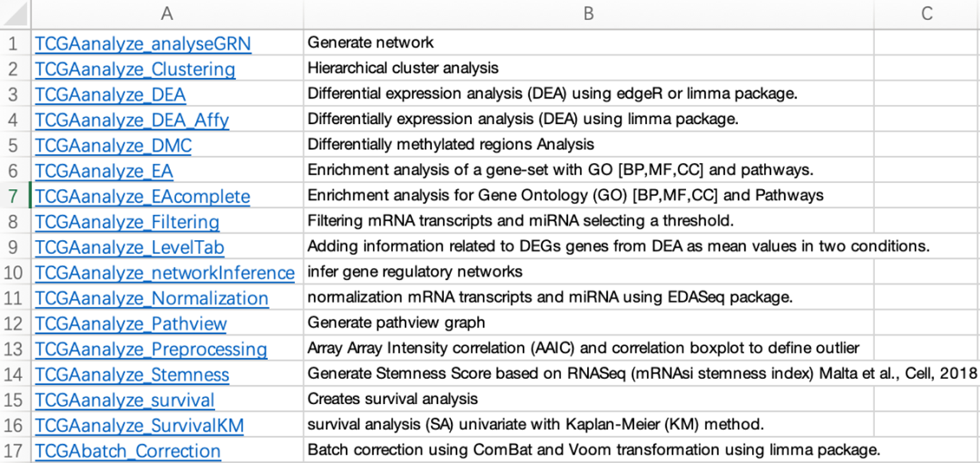Select the select-all corner triangle

coord(15,14)
